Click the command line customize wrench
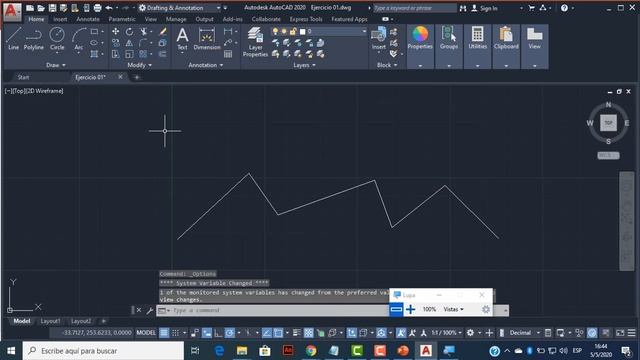The width and height of the screenshot is (640, 360). 149,311
